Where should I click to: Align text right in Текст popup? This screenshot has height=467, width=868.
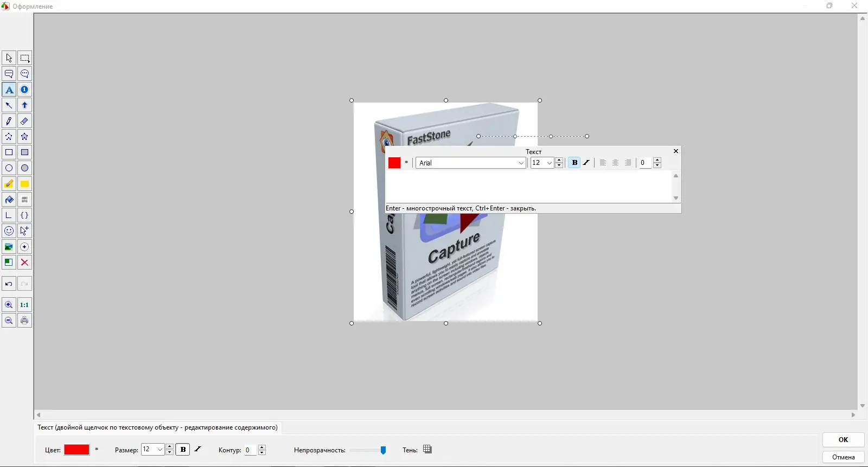(x=628, y=163)
